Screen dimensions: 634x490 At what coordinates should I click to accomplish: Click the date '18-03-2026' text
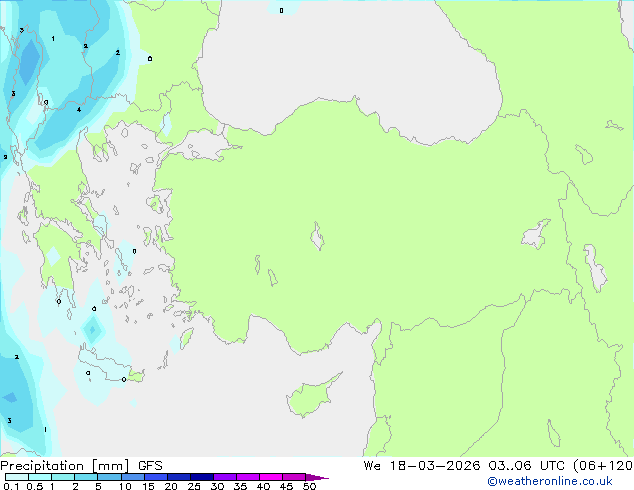pos(435,466)
